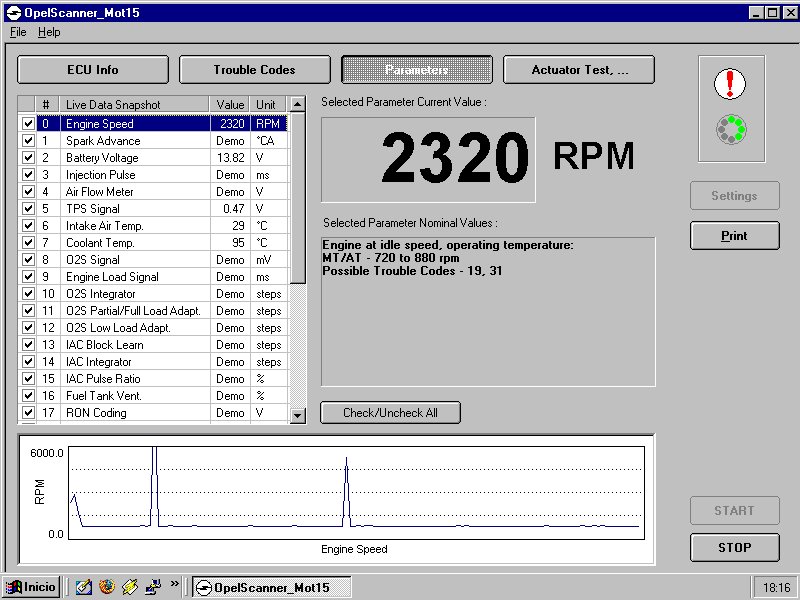Screen dimensions: 800x600
Task: Uncheck the Coolant Temp. checkbox
Action: tap(28, 243)
